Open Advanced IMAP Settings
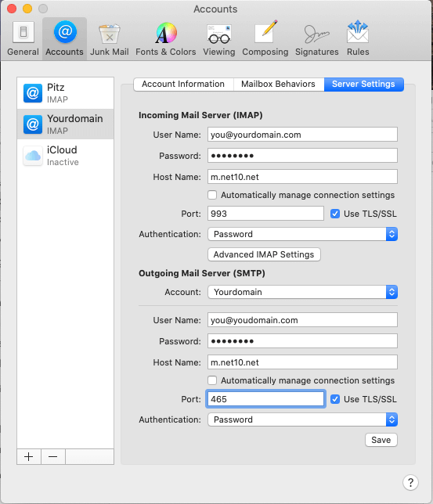The width and height of the screenshot is (433, 504). pyautogui.click(x=264, y=254)
